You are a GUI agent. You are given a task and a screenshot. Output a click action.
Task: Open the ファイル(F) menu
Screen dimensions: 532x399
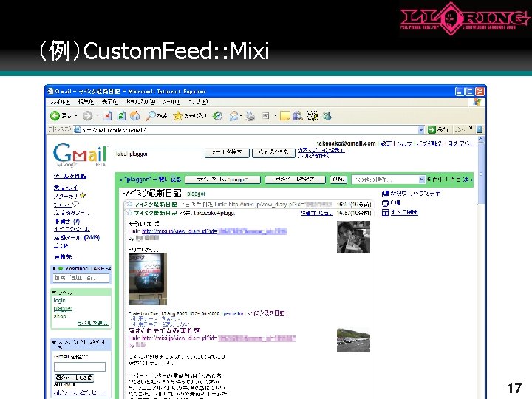(x=61, y=102)
